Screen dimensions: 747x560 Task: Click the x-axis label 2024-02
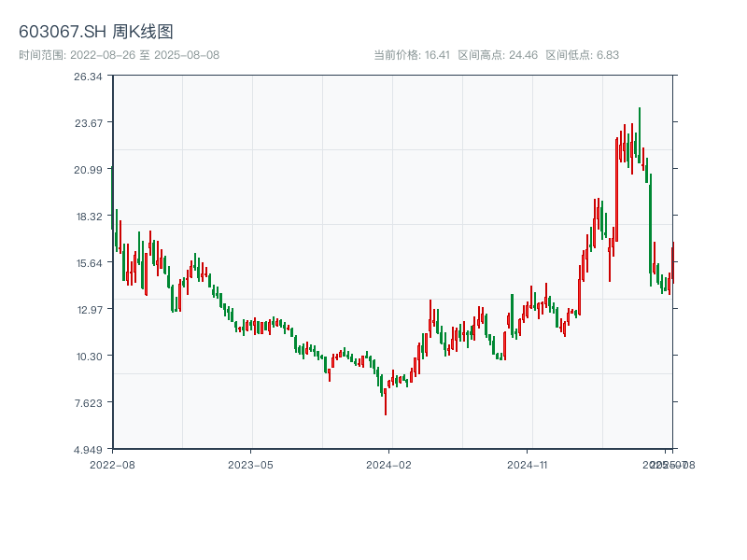[388, 465]
